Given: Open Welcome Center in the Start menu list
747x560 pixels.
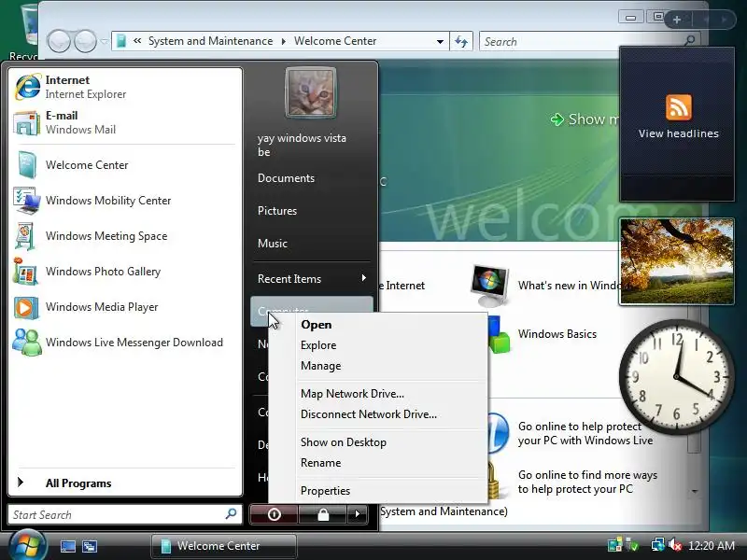Looking at the screenshot, I should coord(125,165).
